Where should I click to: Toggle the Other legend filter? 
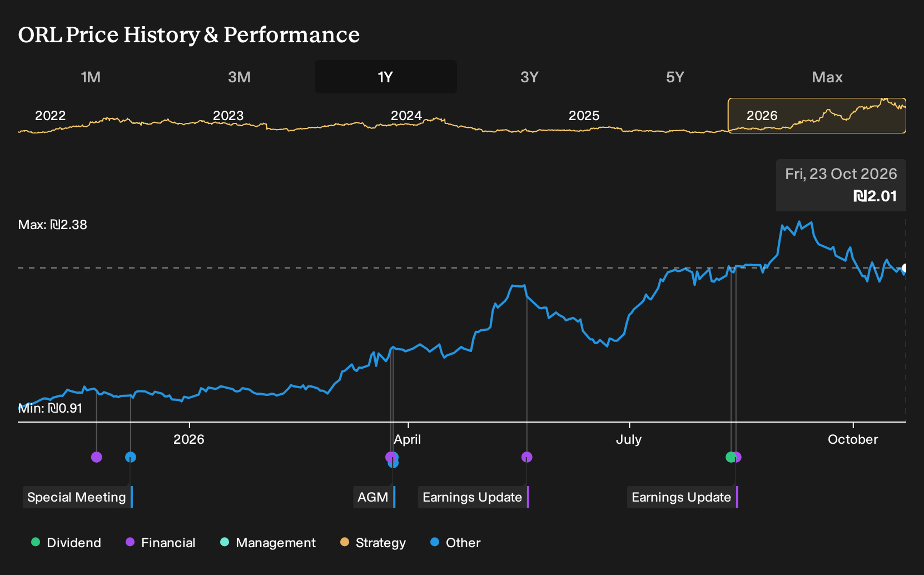click(x=455, y=543)
